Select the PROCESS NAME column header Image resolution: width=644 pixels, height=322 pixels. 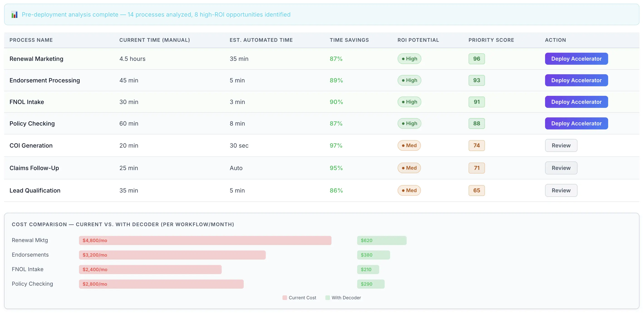pos(31,40)
